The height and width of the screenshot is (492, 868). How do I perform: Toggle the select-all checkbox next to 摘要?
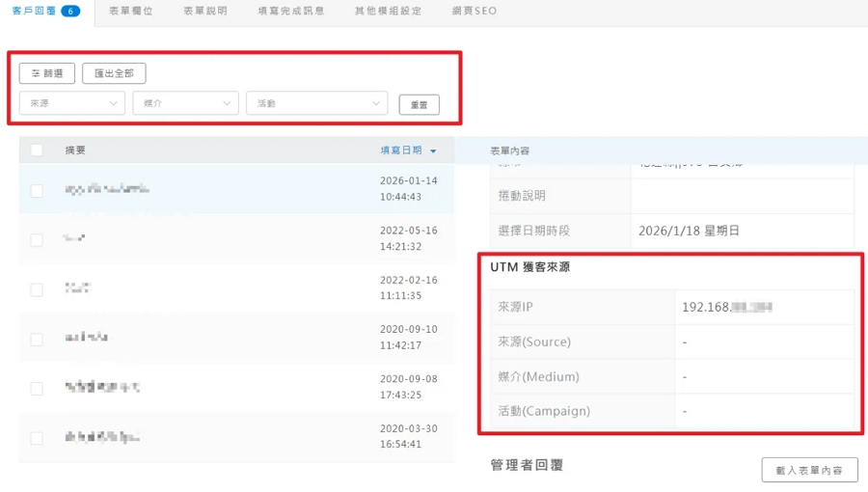37,150
